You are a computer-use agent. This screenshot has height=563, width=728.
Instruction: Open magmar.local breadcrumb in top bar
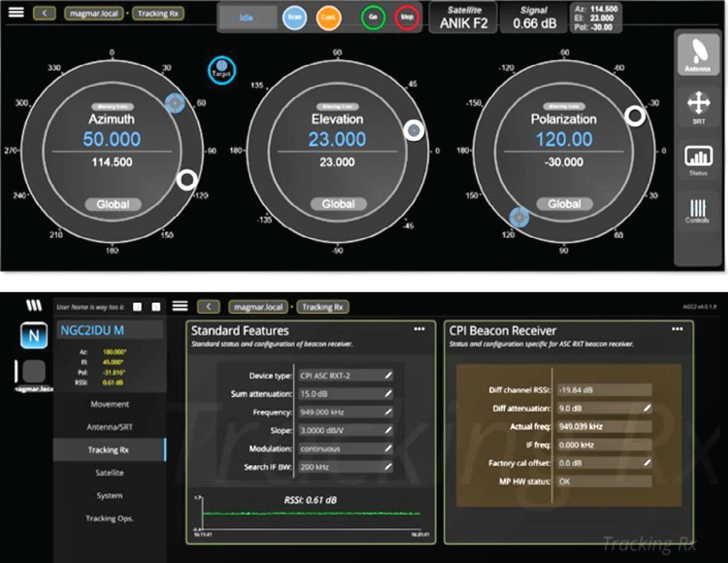[x=94, y=13]
